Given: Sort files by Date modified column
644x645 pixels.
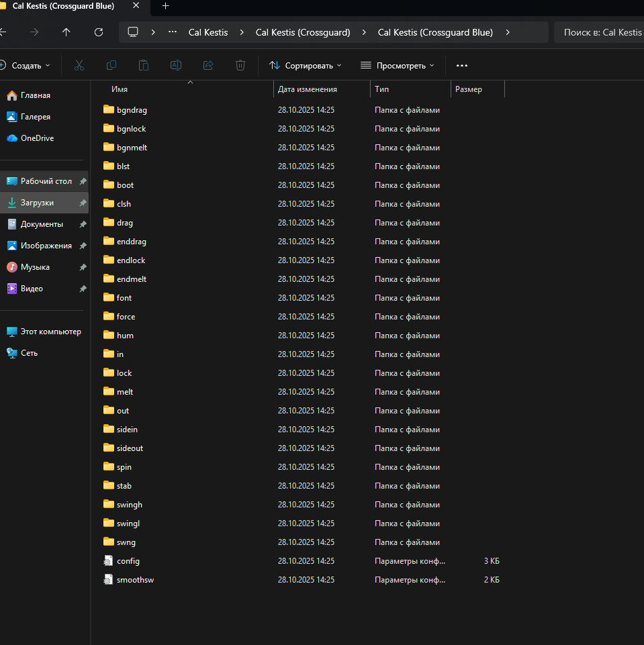Looking at the screenshot, I should click(308, 89).
